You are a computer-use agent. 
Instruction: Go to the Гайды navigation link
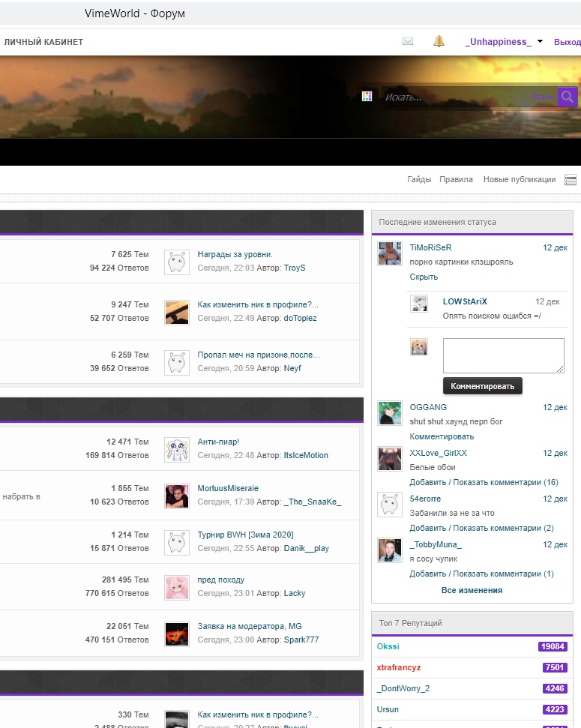(x=419, y=179)
